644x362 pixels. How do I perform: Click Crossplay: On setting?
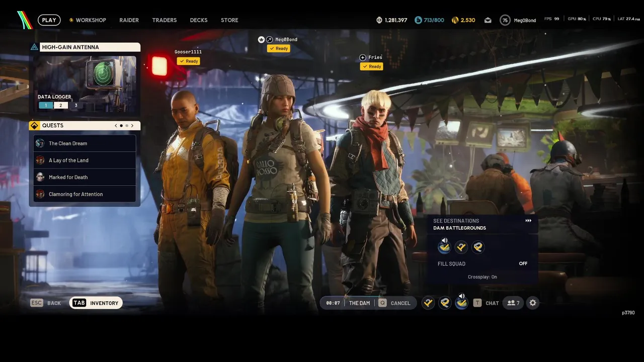click(x=482, y=277)
